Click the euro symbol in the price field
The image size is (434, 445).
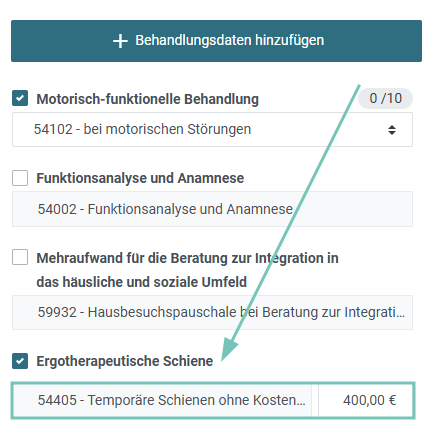[x=392, y=400]
